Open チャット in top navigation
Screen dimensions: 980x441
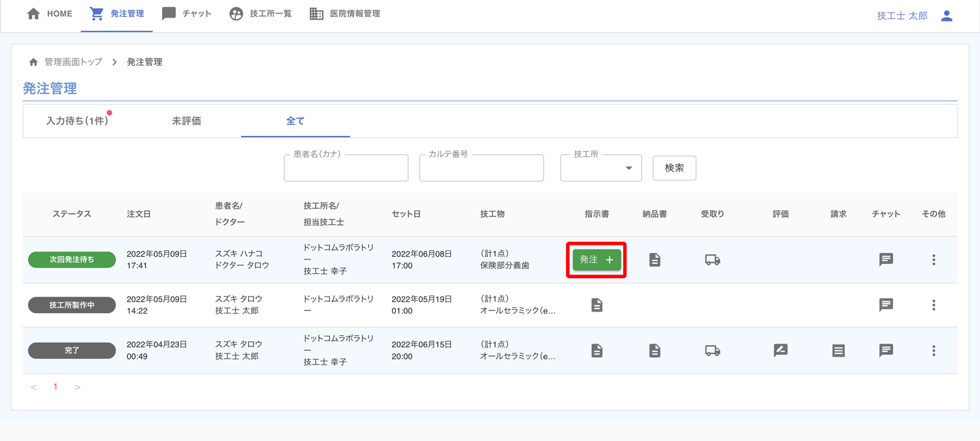point(187,14)
